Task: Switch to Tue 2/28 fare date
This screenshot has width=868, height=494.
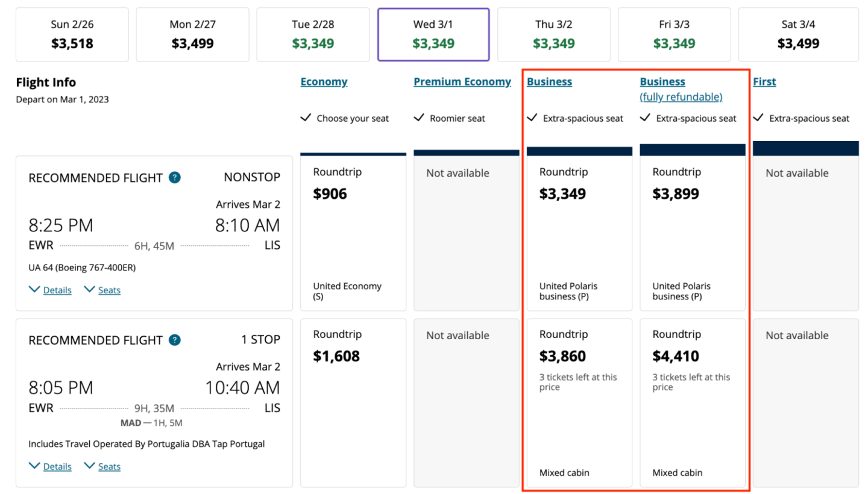Action: click(313, 35)
